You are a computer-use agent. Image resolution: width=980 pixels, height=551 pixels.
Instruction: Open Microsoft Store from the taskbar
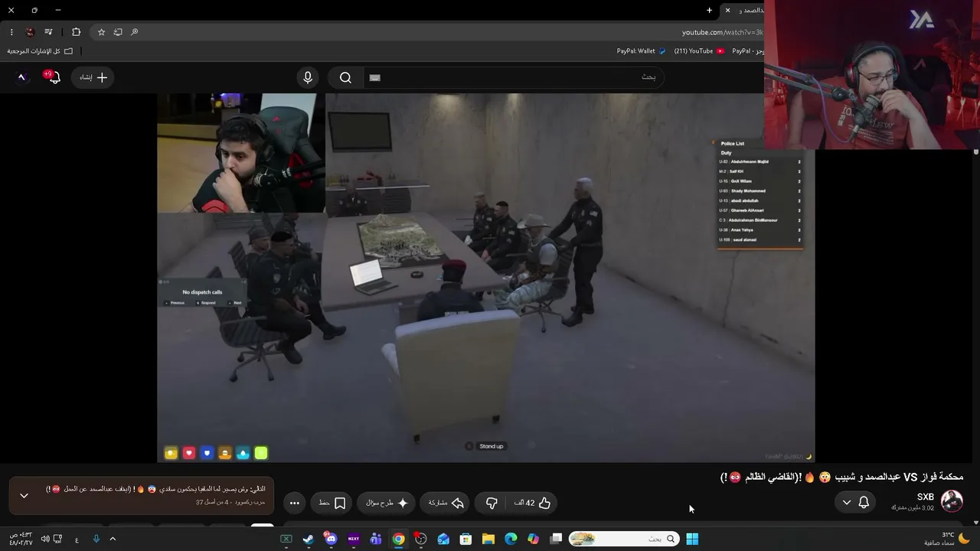[x=465, y=539]
